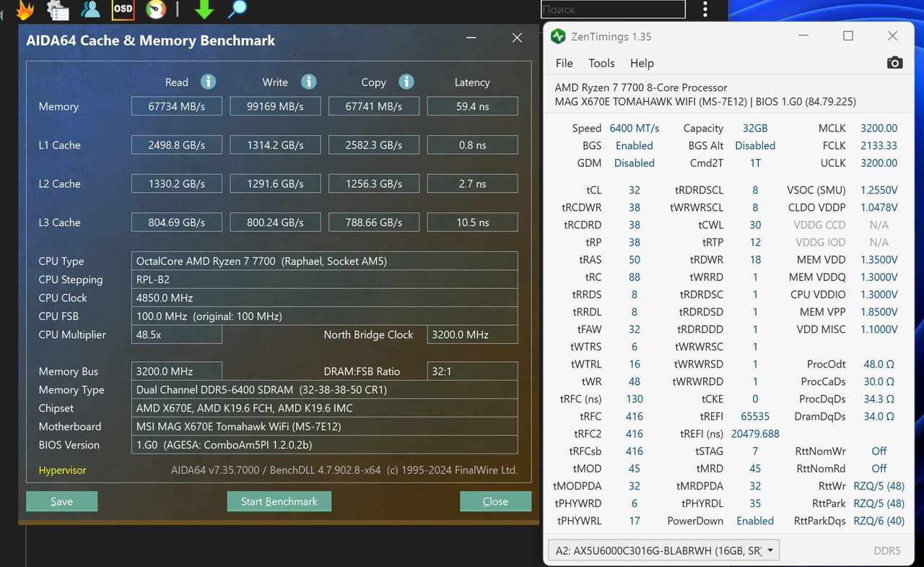Maximize the ZenTimings window
This screenshot has height=567, width=924.
[848, 36]
